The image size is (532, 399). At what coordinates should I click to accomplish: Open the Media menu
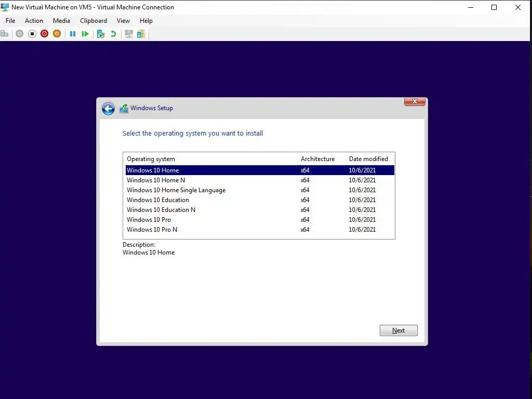61,21
